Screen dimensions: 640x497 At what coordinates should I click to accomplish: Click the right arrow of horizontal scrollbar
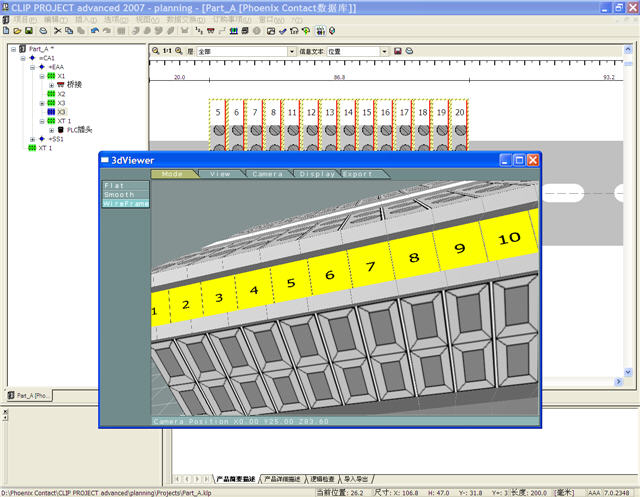(x=618, y=382)
